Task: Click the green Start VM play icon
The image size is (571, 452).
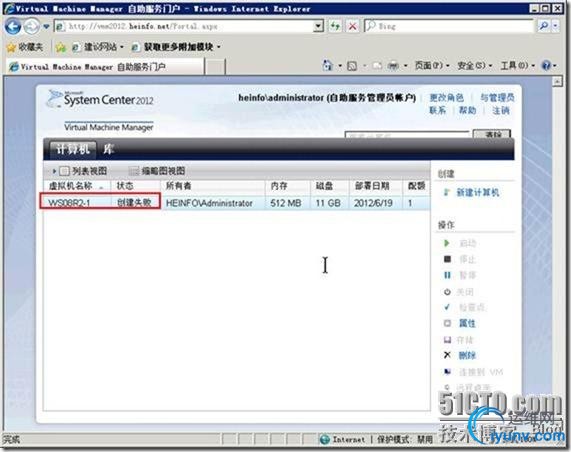Action: click(x=447, y=243)
